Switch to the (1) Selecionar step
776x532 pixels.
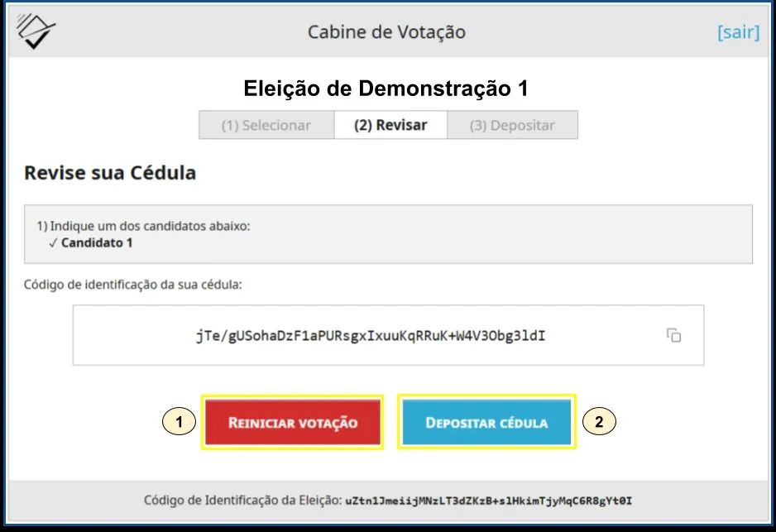click(x=266, y=125)
